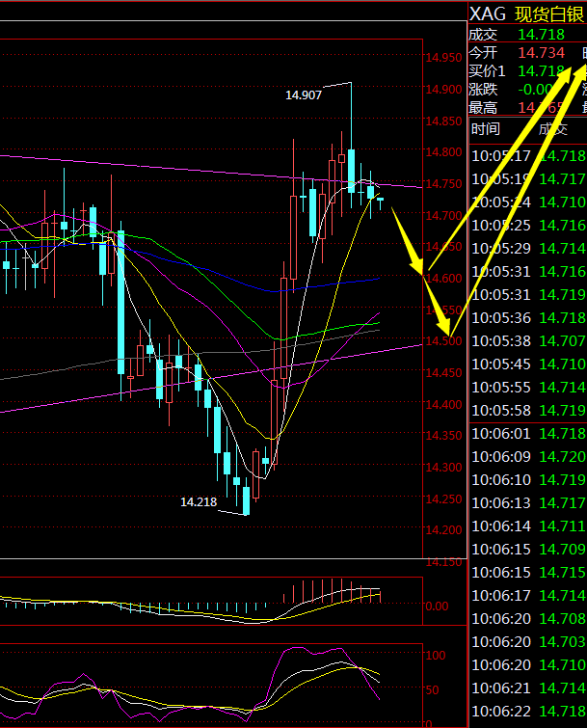Select the 10:05:25 tick row time

coord(500,226)
